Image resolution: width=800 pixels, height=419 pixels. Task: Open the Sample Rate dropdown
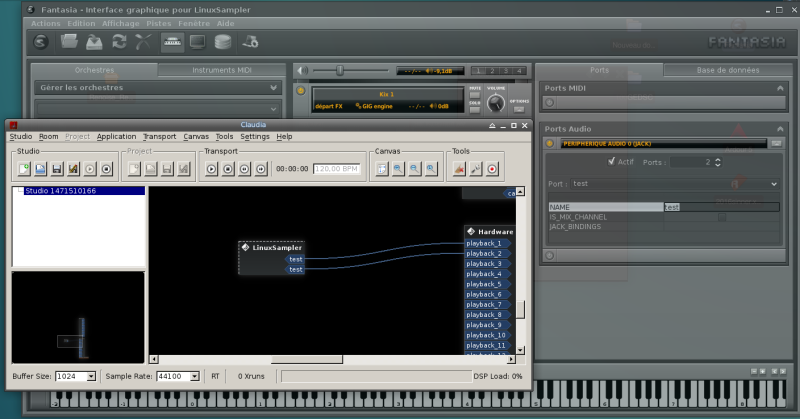point(193,376)
